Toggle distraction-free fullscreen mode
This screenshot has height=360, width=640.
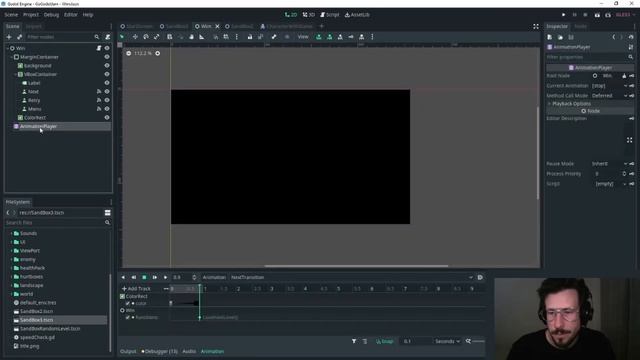(536, 27)
